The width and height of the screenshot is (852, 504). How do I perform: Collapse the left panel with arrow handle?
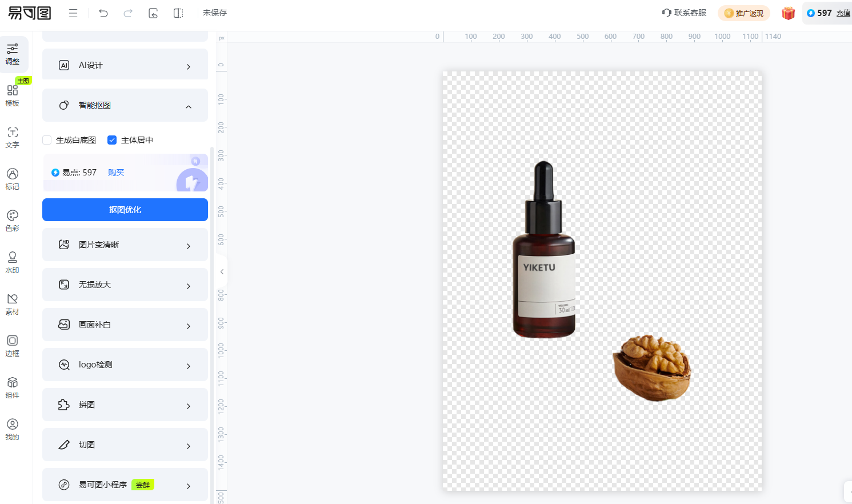(x=222, y=271)
